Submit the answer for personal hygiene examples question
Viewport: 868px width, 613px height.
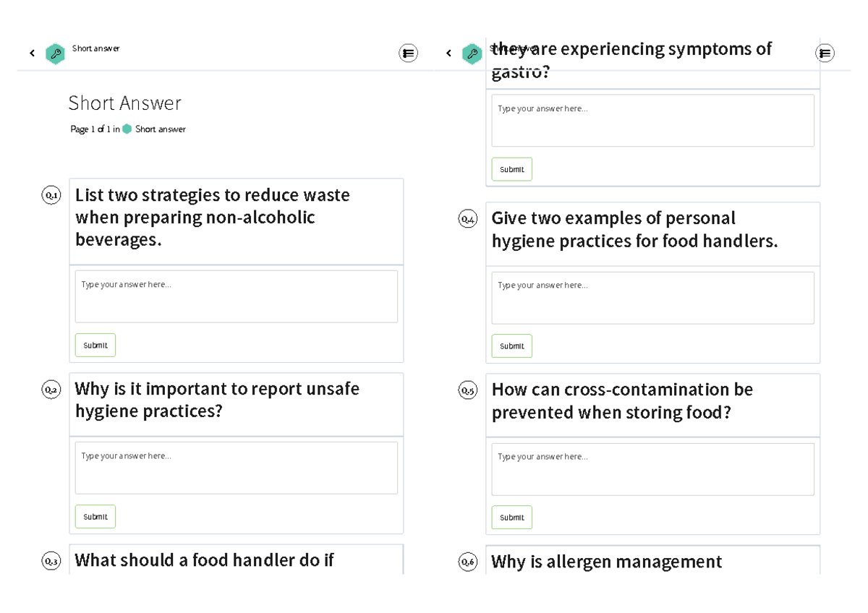512,346
